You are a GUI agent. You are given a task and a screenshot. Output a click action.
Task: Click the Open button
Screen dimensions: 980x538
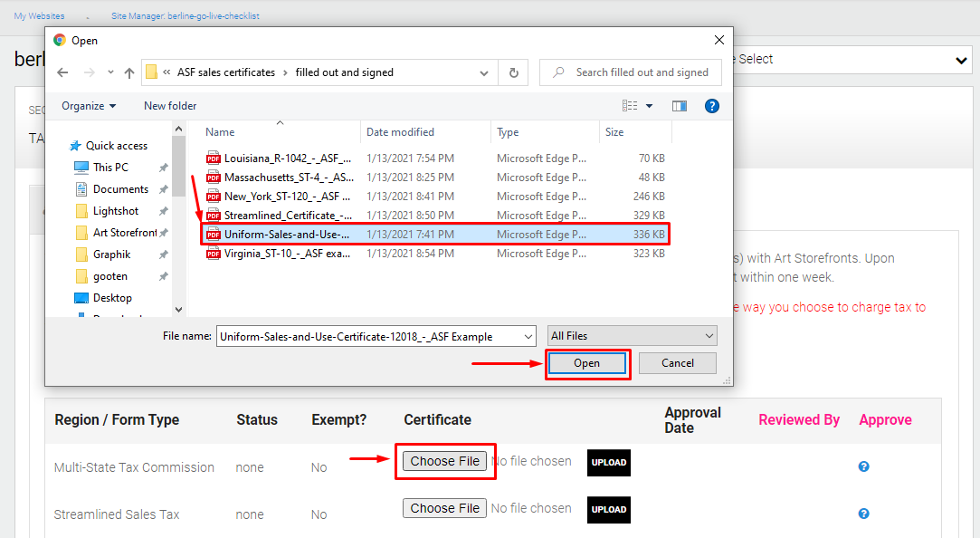point(587,363)
